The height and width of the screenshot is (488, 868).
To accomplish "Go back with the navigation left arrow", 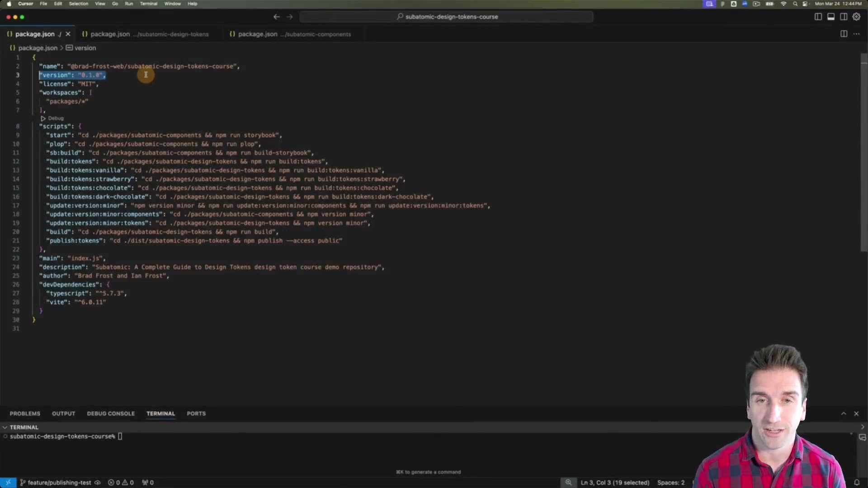I will click(x=277, y=17).
